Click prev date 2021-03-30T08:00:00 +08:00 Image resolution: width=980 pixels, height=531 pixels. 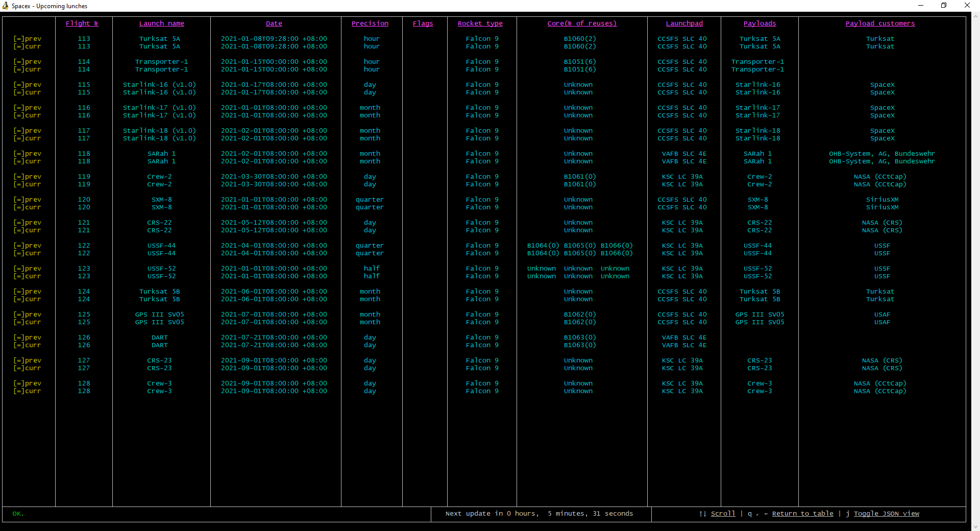coord(274,177)
